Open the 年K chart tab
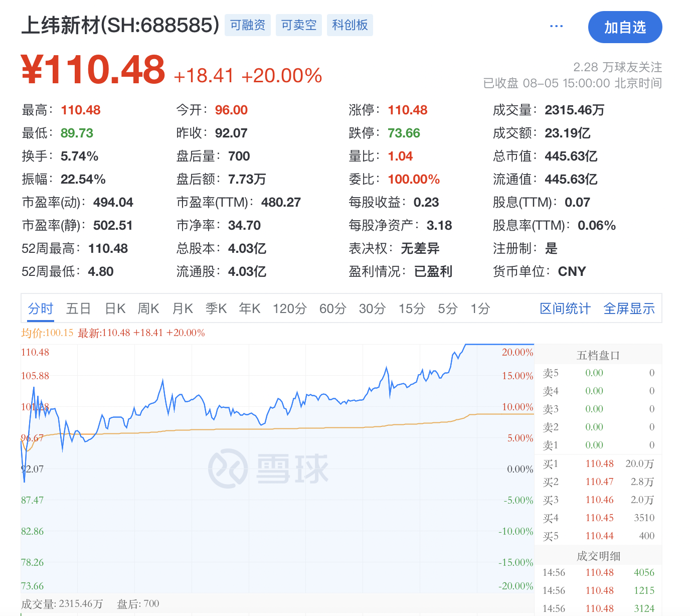This screenshot has width=690, height=616. [x=250, y=309]
